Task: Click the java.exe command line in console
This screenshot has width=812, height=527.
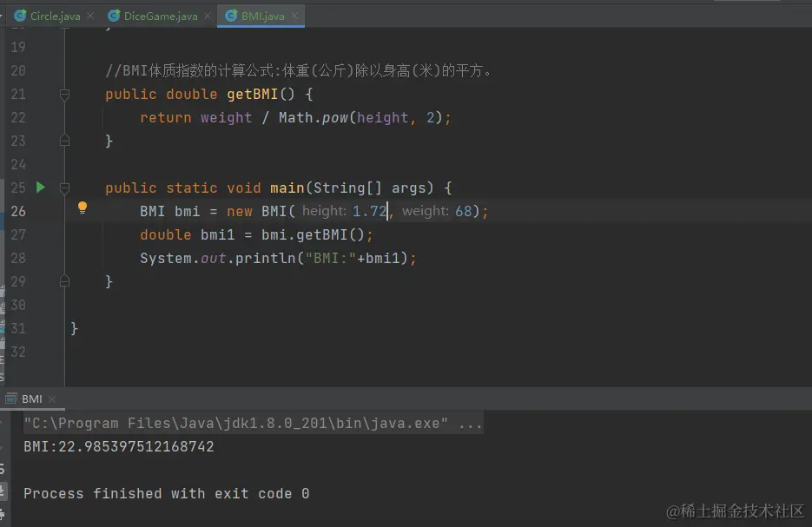Action: (253, 424)
